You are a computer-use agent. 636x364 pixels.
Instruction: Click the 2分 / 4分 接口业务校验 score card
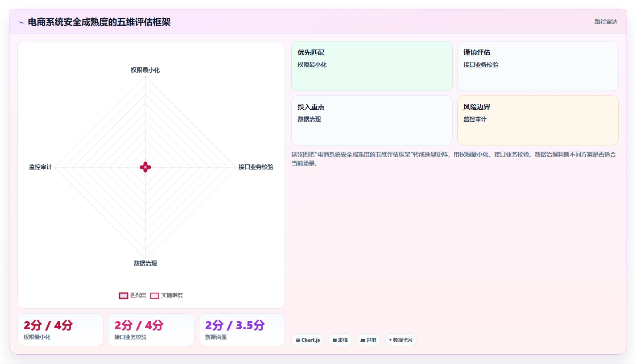coord(151,330)
